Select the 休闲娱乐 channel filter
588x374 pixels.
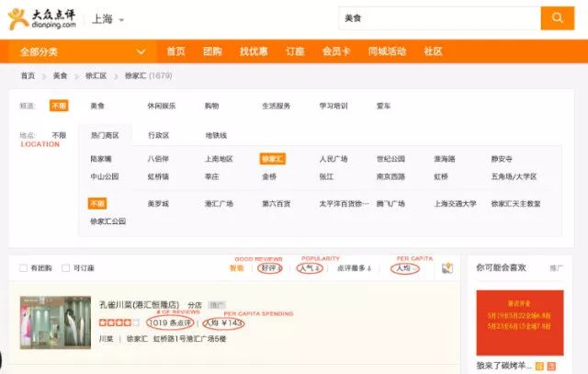[162, 107]
